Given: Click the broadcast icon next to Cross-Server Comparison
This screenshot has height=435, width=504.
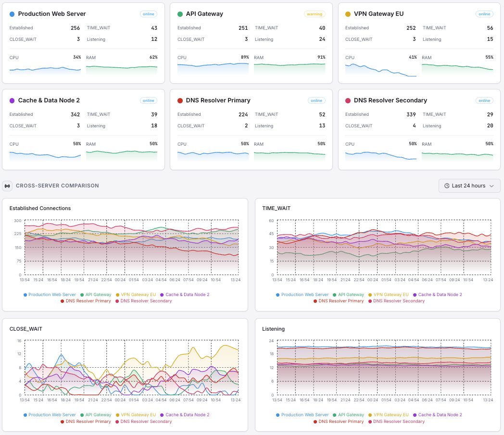Looking at the screenshot, I should tap(8, 186).
